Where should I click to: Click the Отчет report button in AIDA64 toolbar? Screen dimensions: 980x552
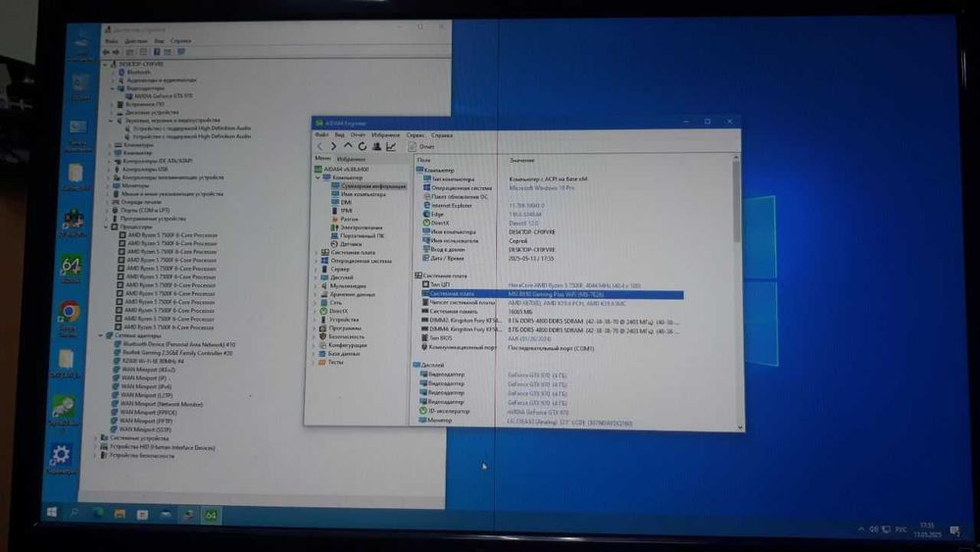(421, 146)
